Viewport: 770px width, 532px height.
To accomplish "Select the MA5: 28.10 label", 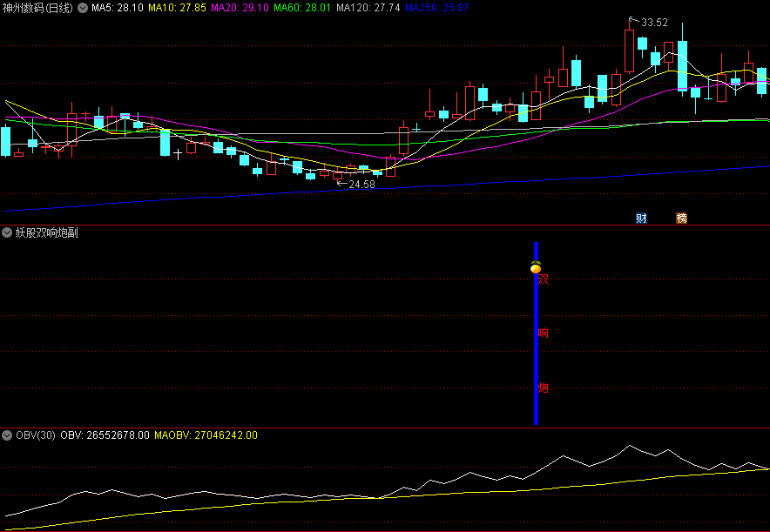I will [118, 8].
